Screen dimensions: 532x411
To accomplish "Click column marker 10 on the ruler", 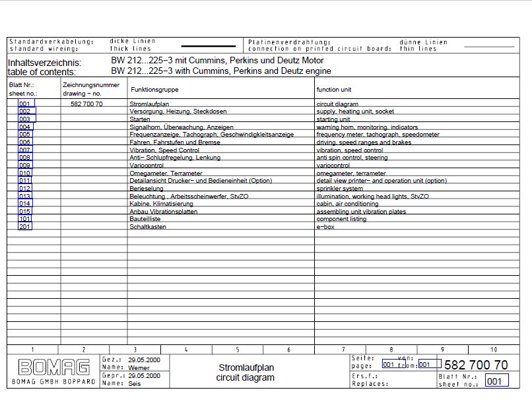I will click(x=494, y=349).
